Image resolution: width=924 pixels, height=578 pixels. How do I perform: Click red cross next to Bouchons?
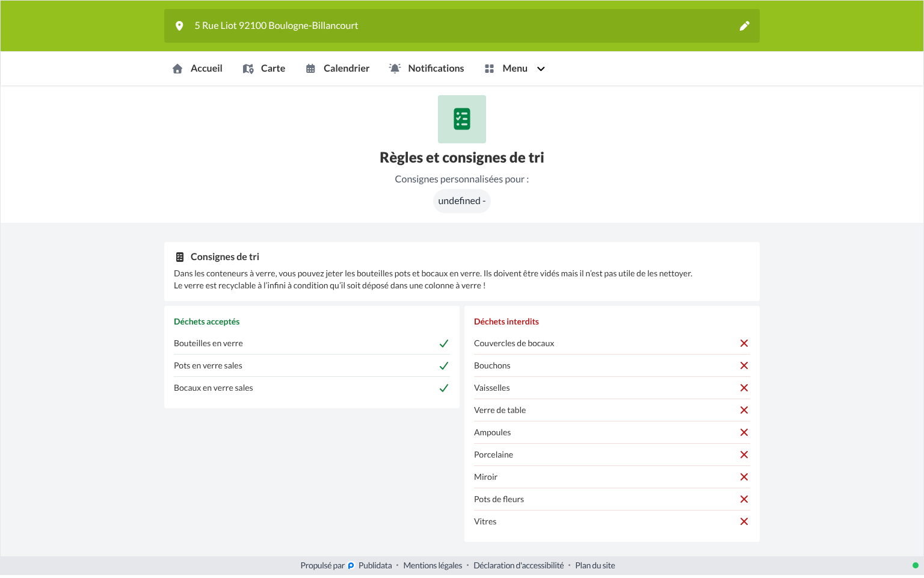coord(744,365)
